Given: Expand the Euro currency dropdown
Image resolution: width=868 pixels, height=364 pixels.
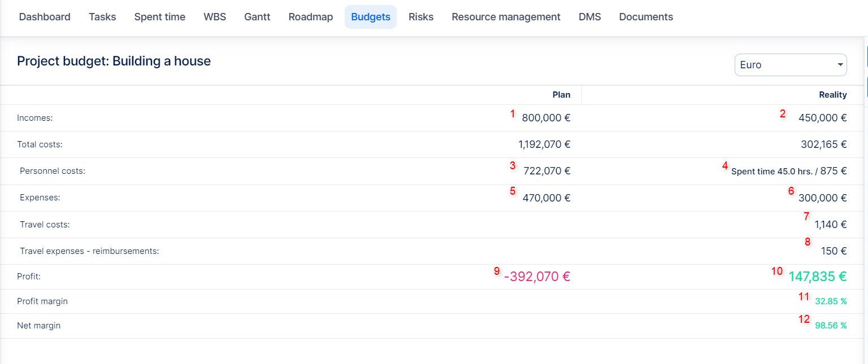Looking at the screenshot, I should [x=790, y=65].
